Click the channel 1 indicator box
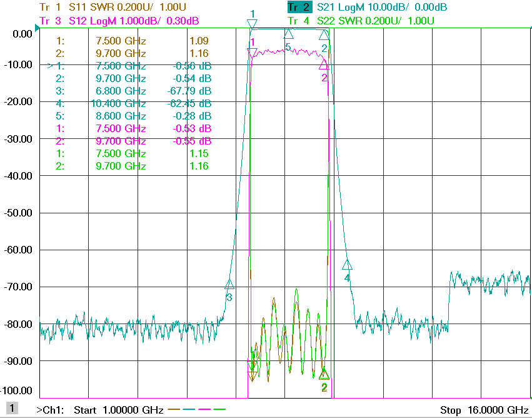 12,408
